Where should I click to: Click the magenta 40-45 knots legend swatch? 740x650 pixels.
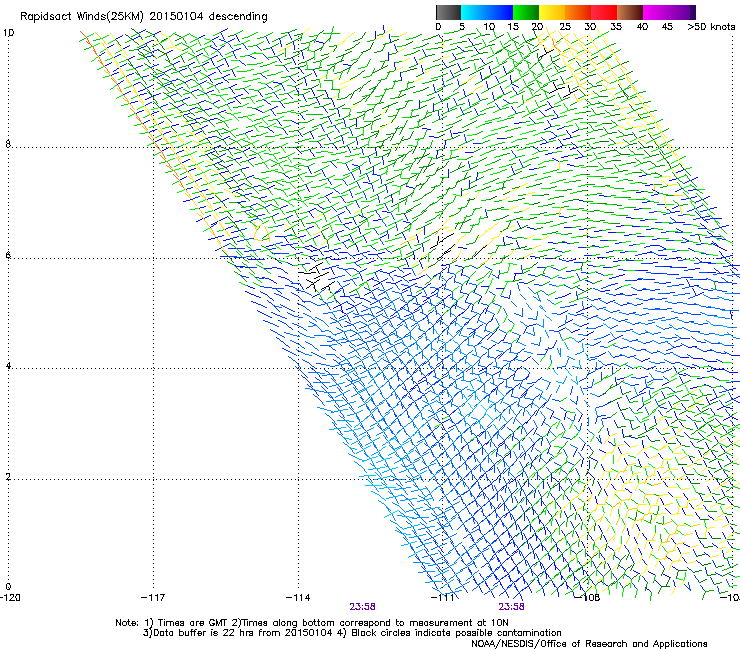point(656,12)
